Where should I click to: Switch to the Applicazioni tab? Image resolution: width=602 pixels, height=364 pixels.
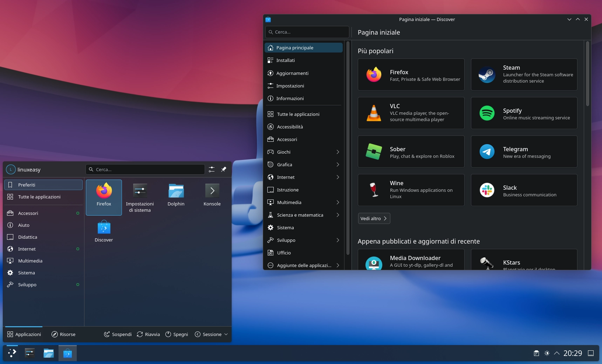(x=24, y=334)
